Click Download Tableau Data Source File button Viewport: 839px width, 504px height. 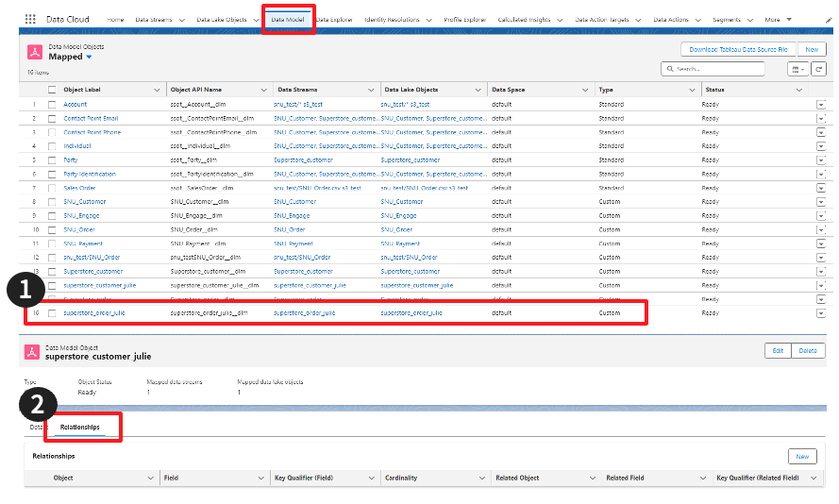click(738, 49)
